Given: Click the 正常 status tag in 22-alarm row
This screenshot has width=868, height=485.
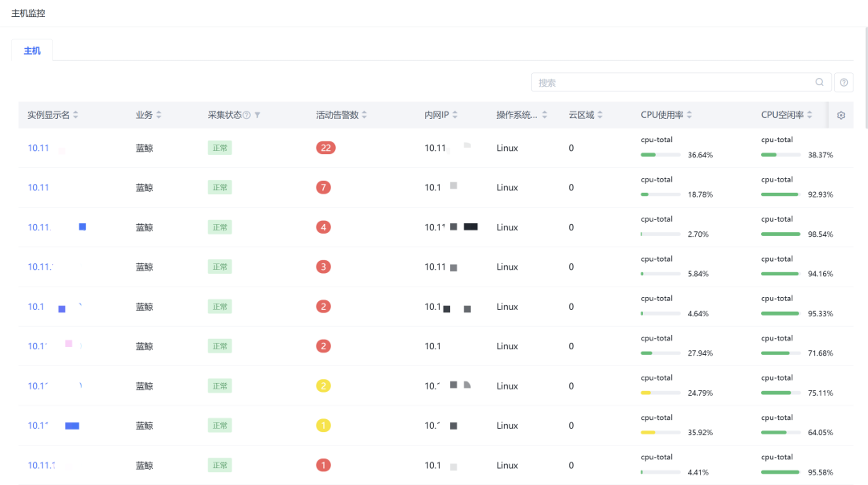Looking at the screenshot, I should pyautogui.click(x=219, y=148).
